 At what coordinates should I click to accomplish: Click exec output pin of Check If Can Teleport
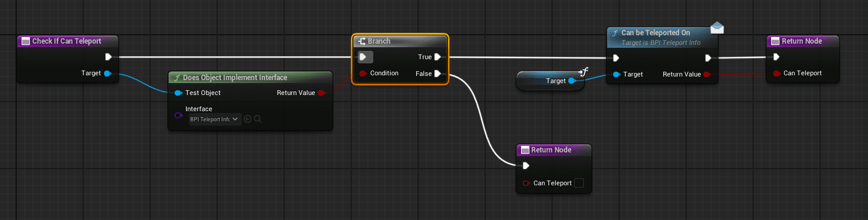(x=108, y=57)
